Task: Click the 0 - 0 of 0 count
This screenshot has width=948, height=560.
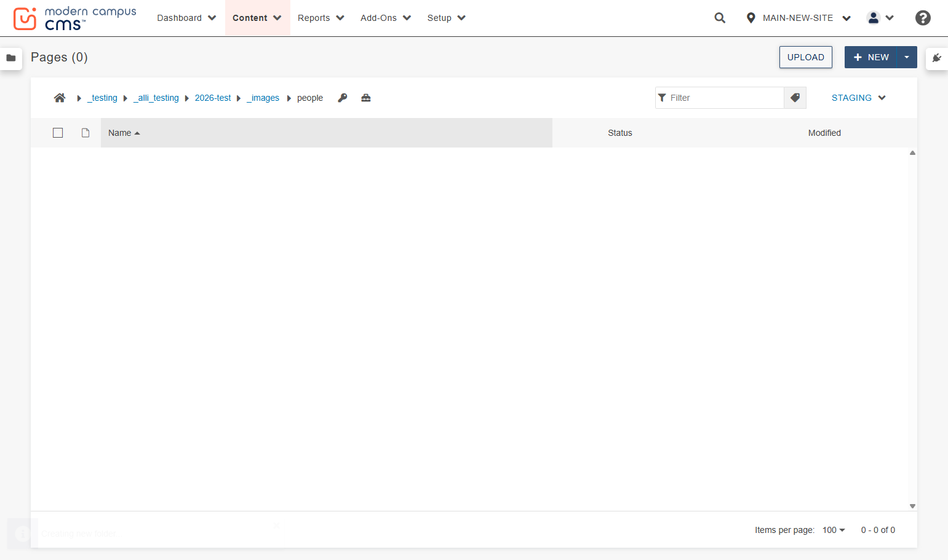Action: (878, 530)
